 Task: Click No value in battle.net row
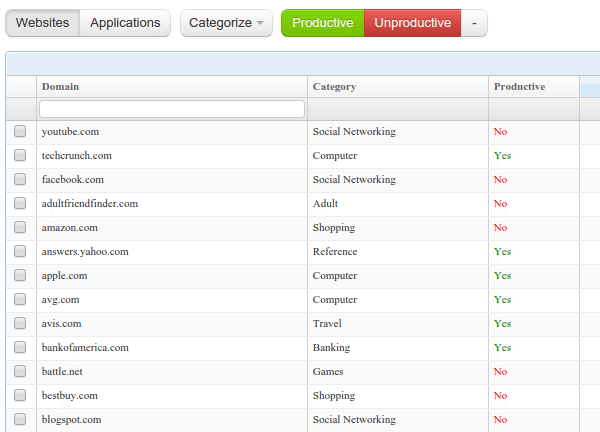coord(500,372)
